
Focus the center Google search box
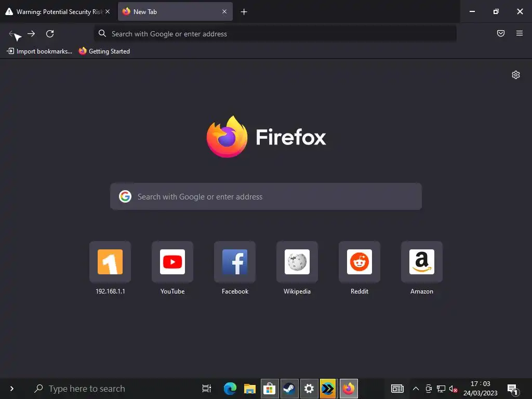click(x=266, y=196)
